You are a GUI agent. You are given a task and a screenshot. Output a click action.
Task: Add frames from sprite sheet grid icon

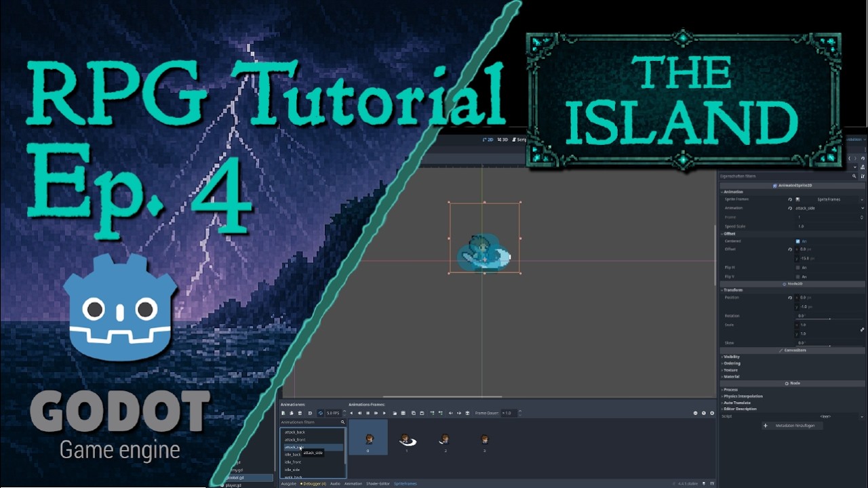[403, 413]
